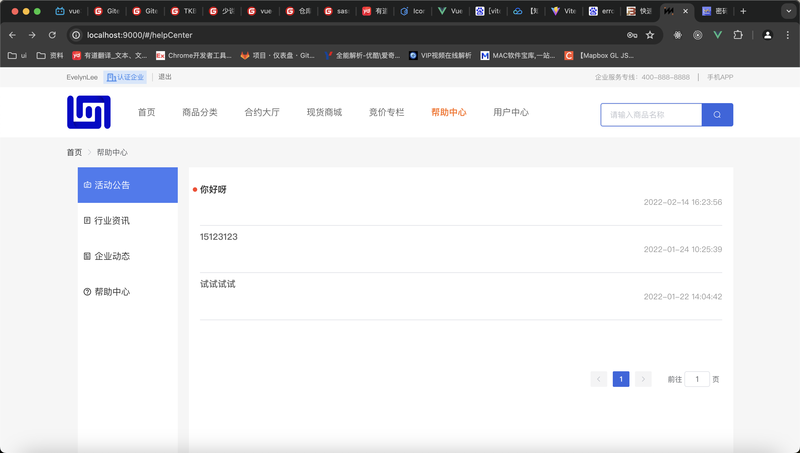Click the Vue devtools extension icon
The height and width of the screenshot is (453, 800).
[x=717, y=34]
